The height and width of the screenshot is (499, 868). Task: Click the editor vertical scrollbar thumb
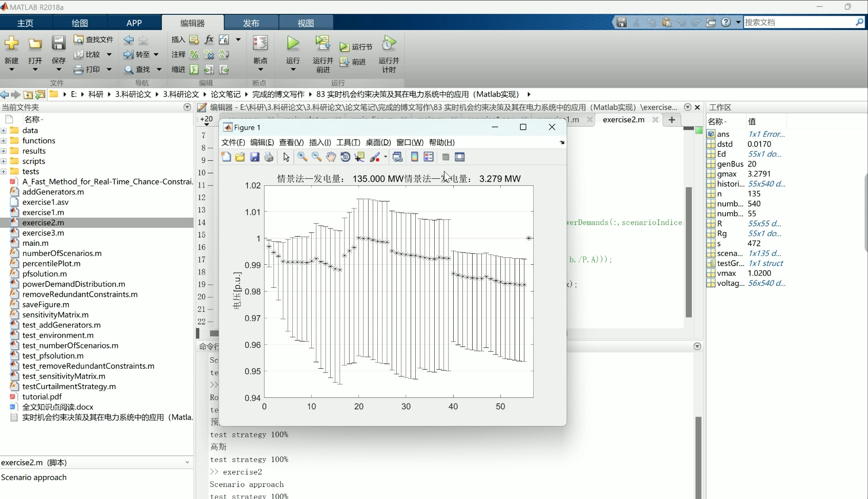(x=689, y=252)
